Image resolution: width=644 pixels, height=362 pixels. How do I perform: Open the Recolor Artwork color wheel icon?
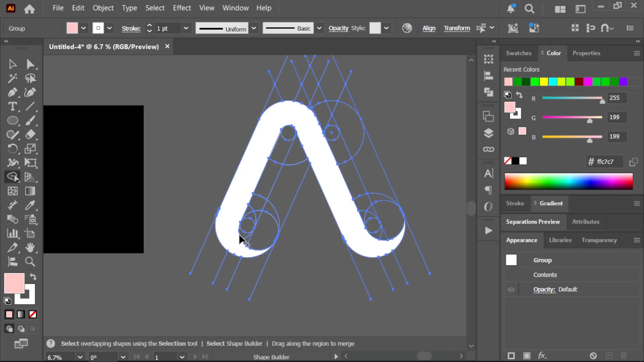(407, 28)
